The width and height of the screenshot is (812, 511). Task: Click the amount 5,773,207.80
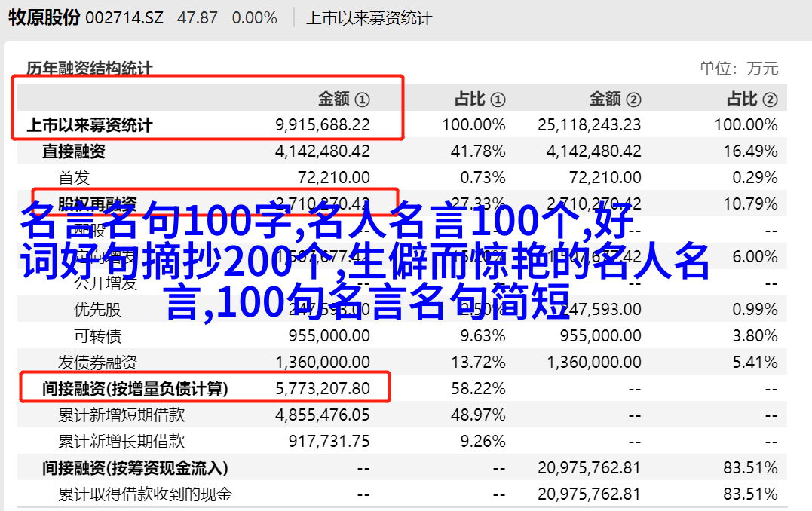point(323,389)
